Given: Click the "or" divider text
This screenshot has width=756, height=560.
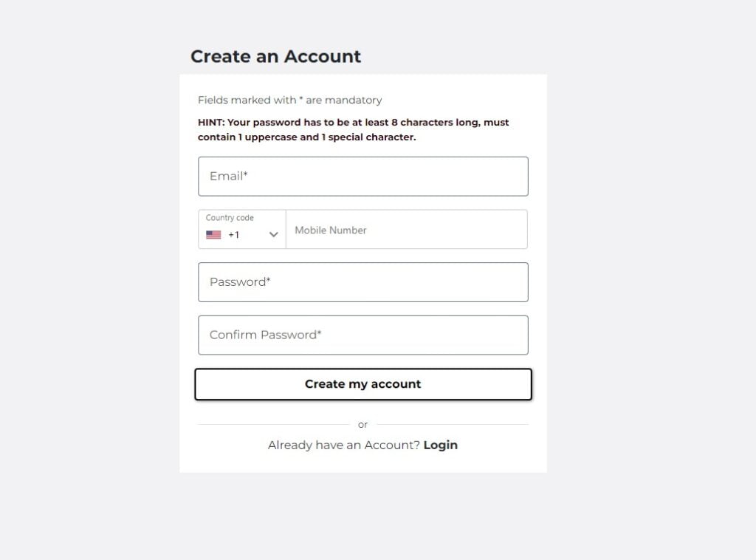Looking at the screenshot, I should point(362,425).
